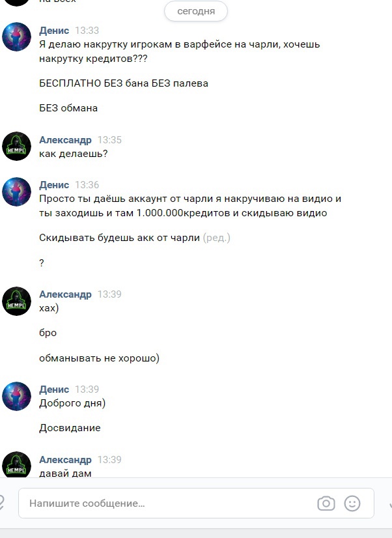Screen dimensions: 392x538
Task: Open the emoji smiley picker
Action: 352,503
